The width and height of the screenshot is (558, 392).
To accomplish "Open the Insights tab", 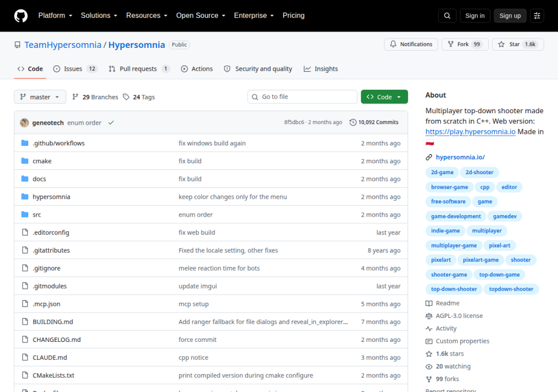I will click(x=320, y=69).
